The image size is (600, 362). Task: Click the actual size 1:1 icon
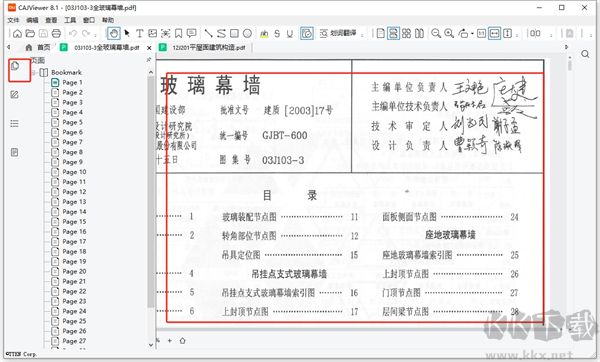[x=481, y=34]
